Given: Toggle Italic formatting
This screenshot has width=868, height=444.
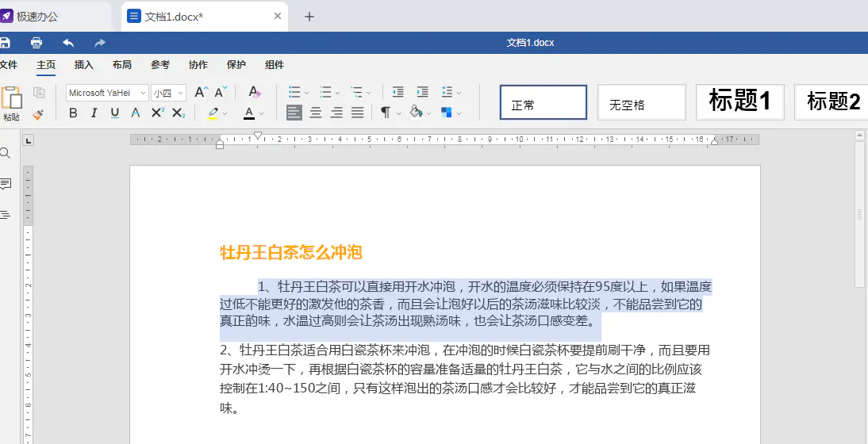Looking at the screenshot, I should tap(94, 113).
